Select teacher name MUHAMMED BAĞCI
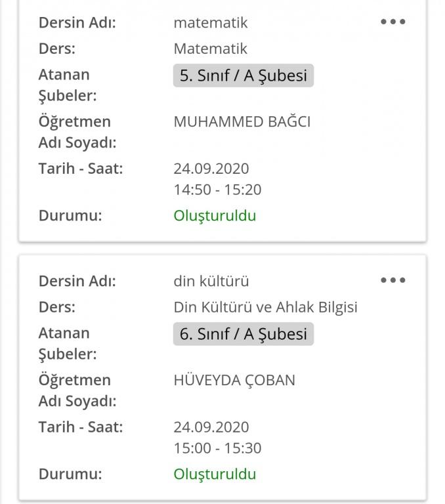The height and width of the screenshot is (504, 445). click(x=242, y=122)
